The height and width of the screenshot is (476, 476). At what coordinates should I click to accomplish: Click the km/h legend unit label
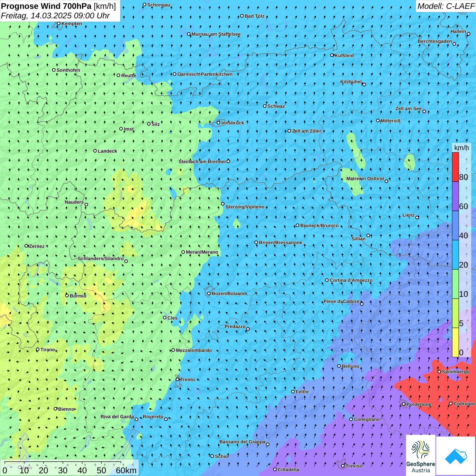[x=461, y=148]
